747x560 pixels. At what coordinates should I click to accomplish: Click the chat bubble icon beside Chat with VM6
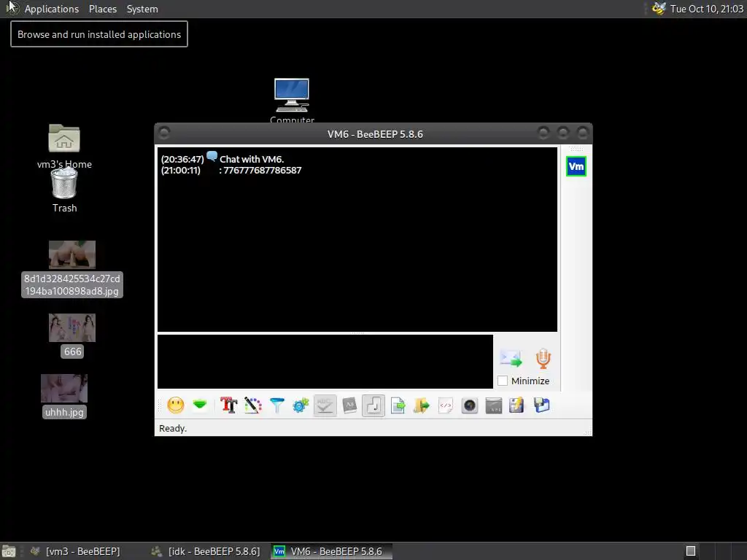(x=212, y=156)
